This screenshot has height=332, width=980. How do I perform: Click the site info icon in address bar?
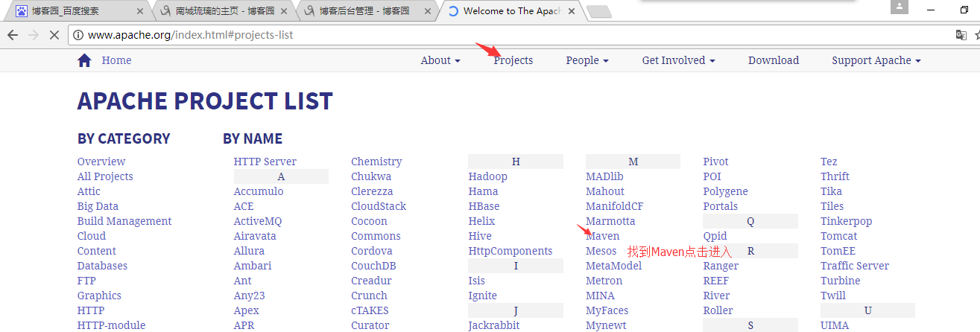(x=79, y=35)
